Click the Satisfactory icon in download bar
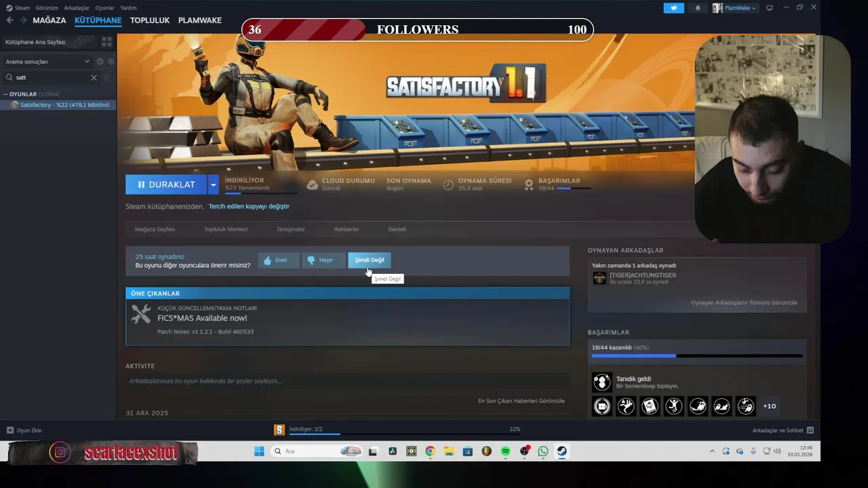 coord(279,430)
